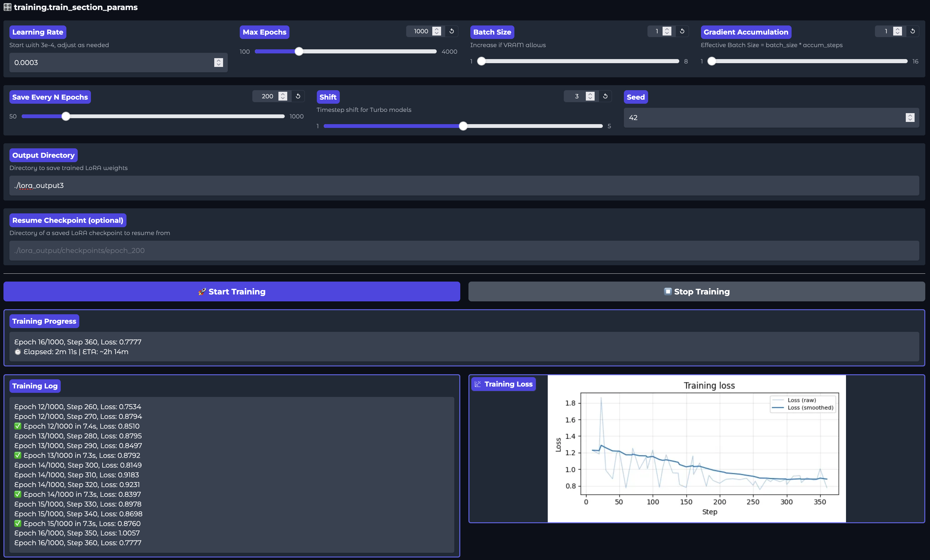Reset the Max Epochs value
This screenshot has width=930, height=560.
tap(451, 31)
